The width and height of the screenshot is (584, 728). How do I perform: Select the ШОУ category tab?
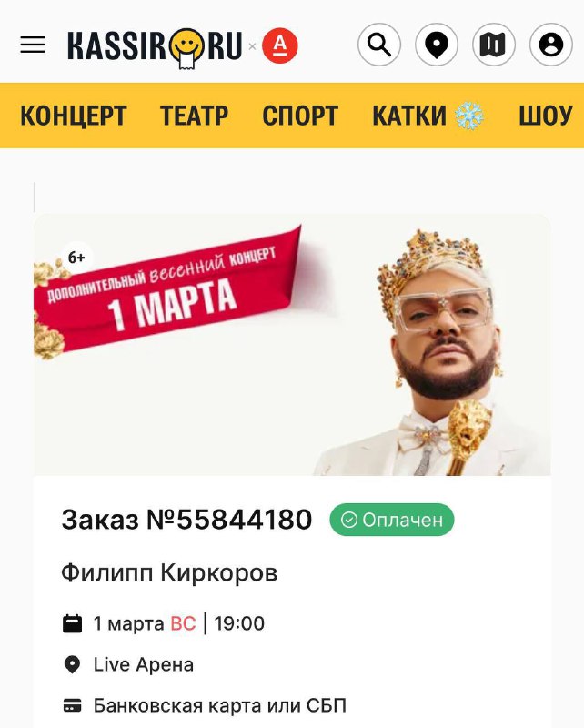click(546, 116)
